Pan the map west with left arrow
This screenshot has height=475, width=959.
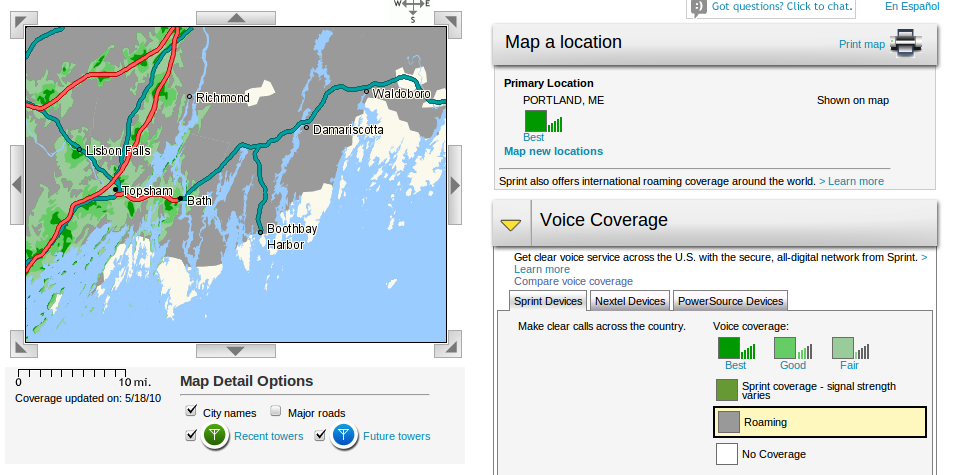[17, 184]
